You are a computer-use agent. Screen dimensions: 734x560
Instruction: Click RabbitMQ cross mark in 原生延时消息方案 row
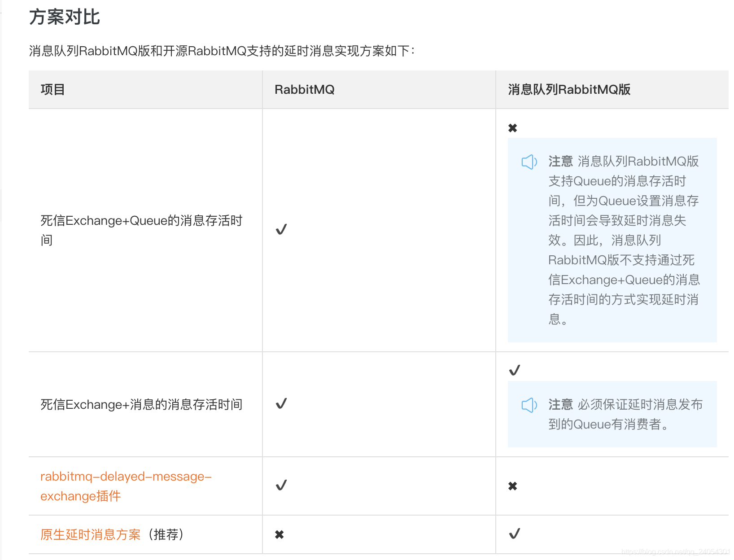pyautogui.click(x=280, y=534)
